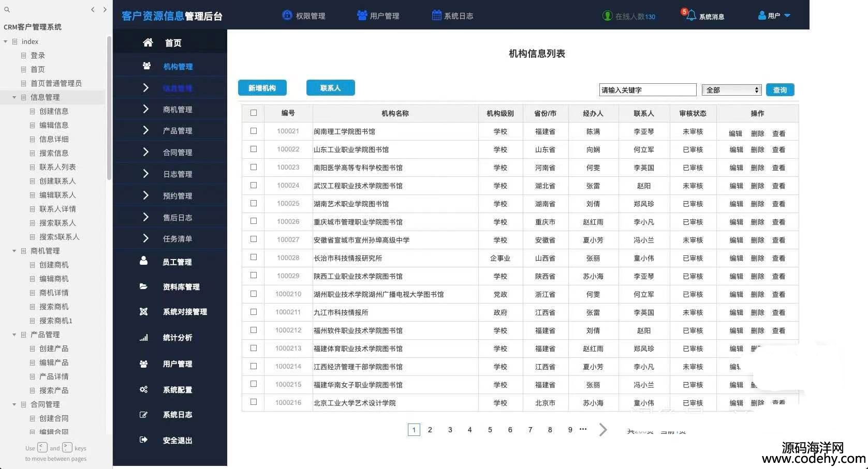This screenshot has height=469, width=868.
Task: Select 系统消息 in top navigation
Action: tap(712, 17)
